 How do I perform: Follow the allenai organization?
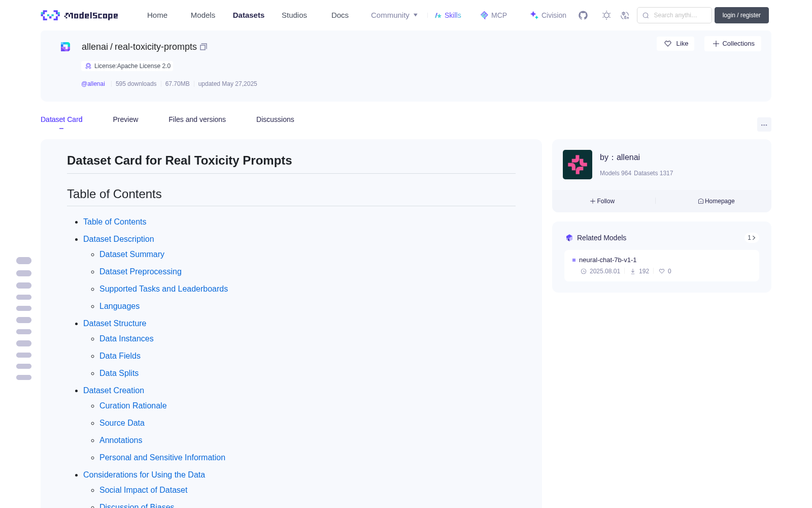(602, 201)
